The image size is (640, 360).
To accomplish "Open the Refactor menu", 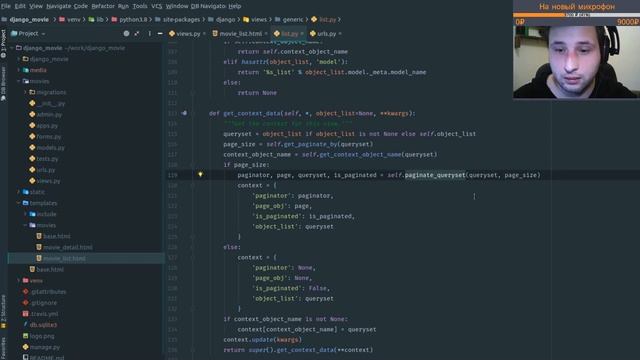I will [103, 6].
